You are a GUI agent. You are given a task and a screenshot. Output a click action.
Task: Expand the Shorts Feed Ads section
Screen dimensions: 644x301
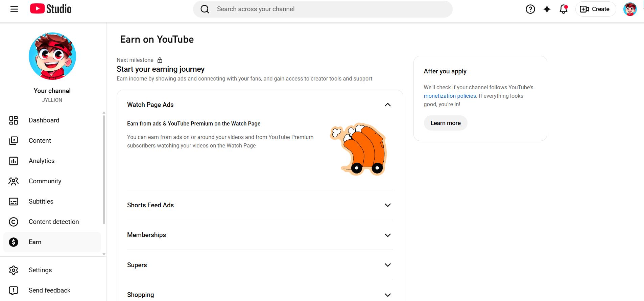[388, 205]
